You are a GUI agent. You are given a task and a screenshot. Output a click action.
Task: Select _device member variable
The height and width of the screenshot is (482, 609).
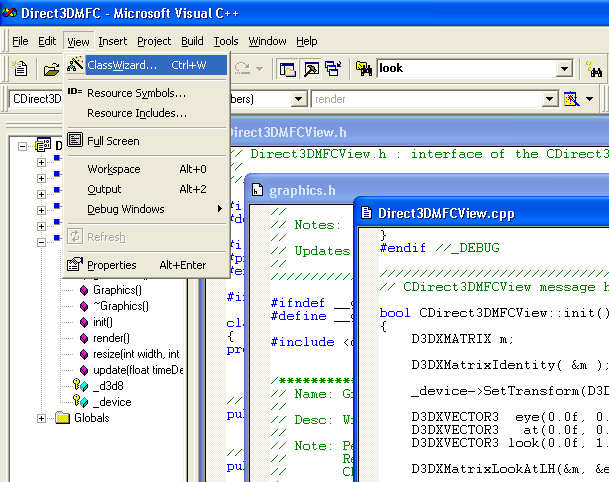tap(112, 402)
